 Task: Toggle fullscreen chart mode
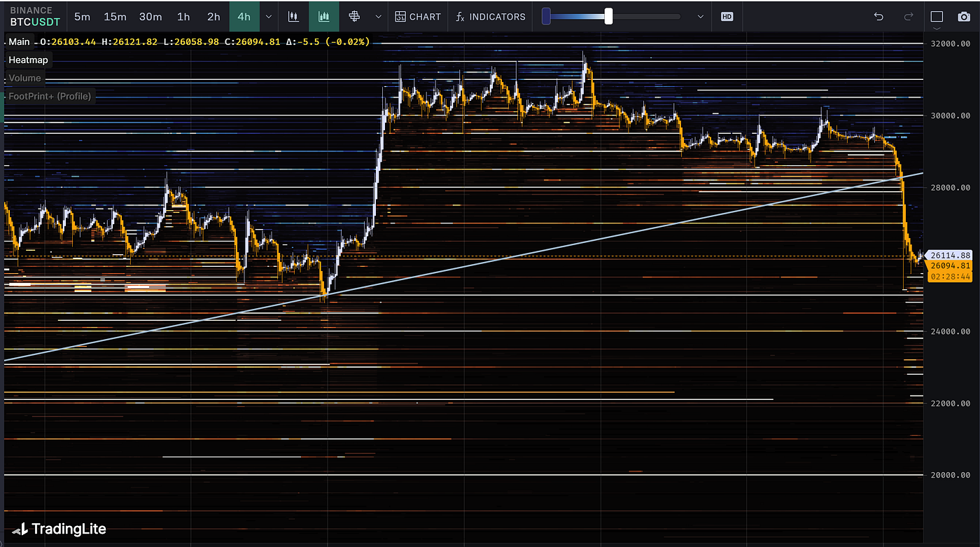click(x=937, y=16)
